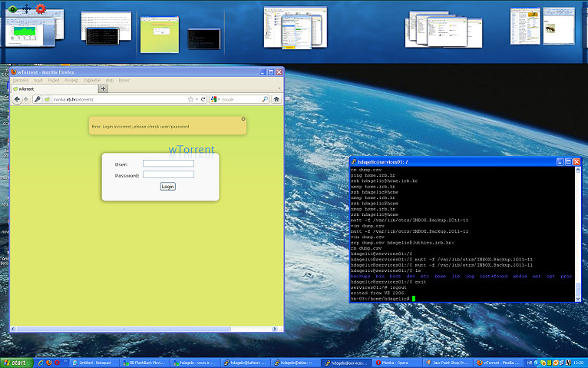Go forward with Firefox forward arrow
588x368 pixels.
[26, 99]
